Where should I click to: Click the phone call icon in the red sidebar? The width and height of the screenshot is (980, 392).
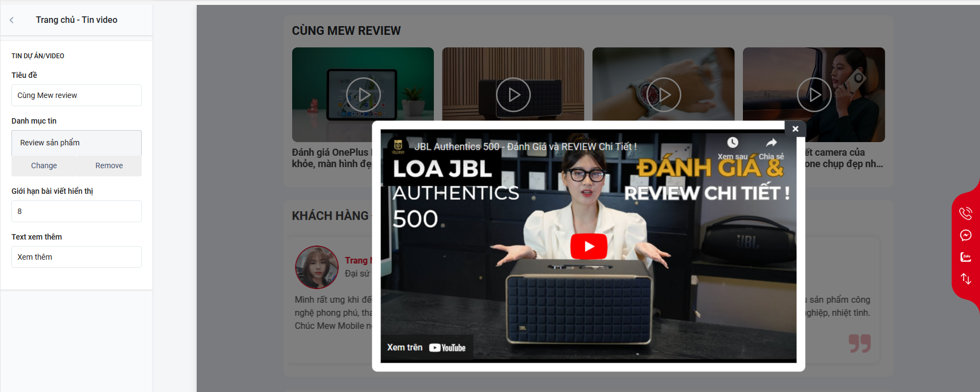966,213
